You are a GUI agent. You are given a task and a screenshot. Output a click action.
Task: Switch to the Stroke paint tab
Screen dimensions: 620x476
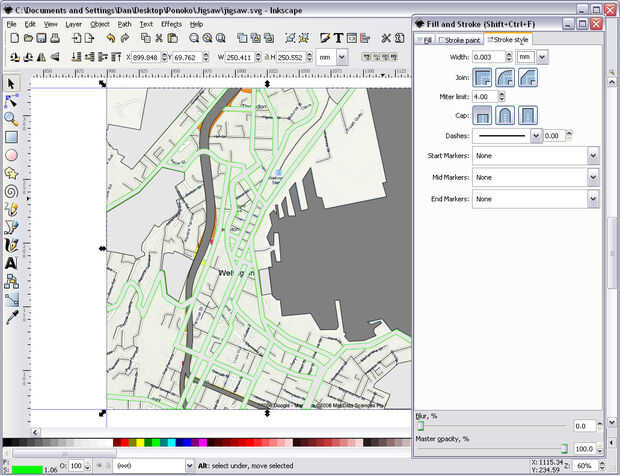pyautogui.click(x=461, y=40)
